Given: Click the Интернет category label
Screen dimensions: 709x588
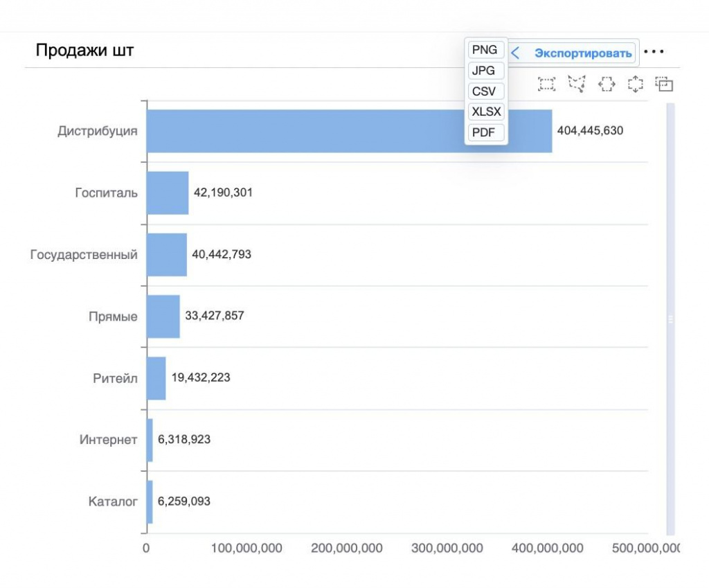Looking at the screenshot, I should (x=108, y=440).
